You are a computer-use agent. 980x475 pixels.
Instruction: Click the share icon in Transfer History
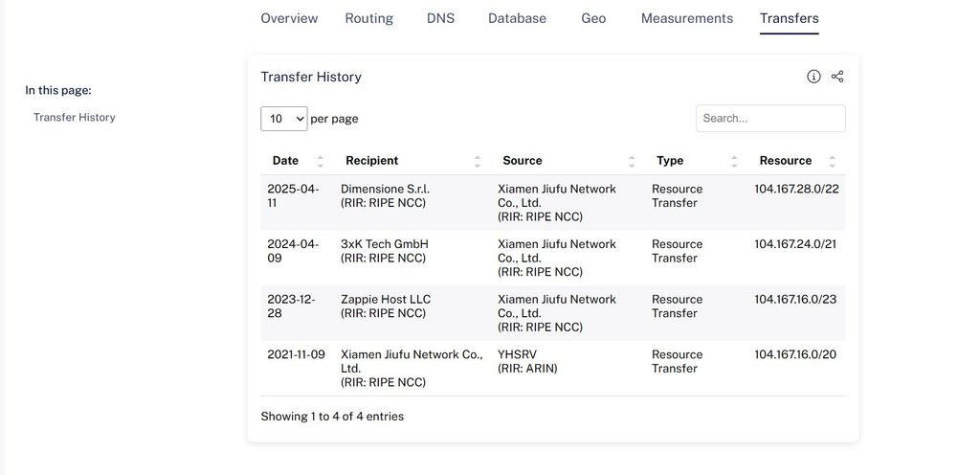coord(837,77)
